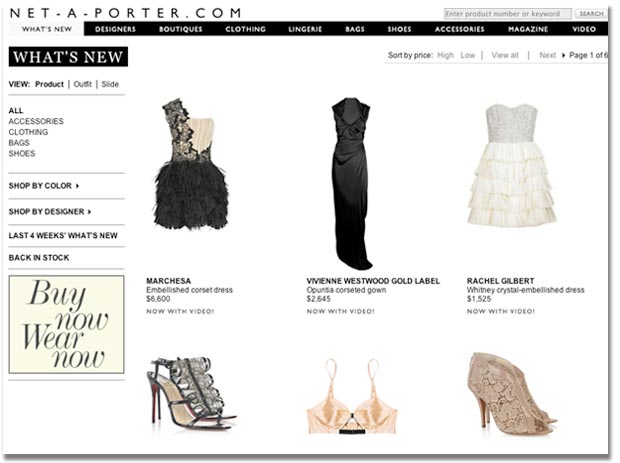The width and height of the screenshot is (620, 463).
Task: Click Now With Video under Marchesa
Action: click(x=180, y=312)
